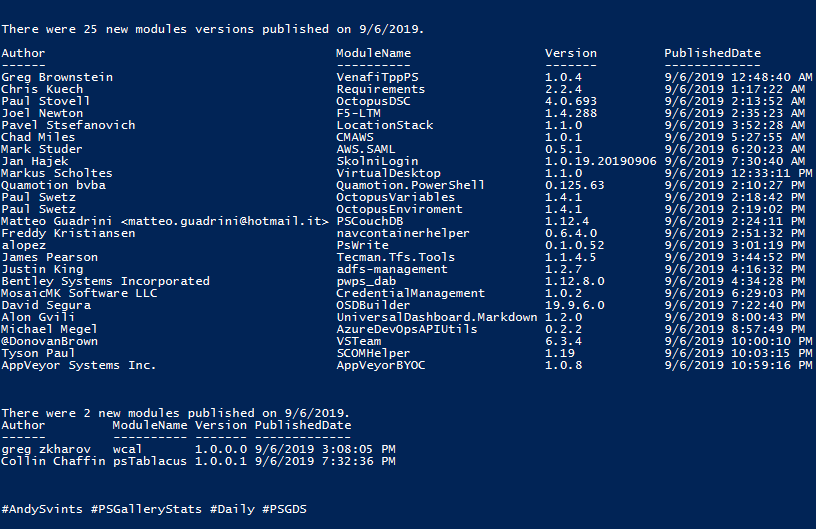The image size is (816, 529).
Task: Select the Author column header in the first table
Action: [23, 53]
